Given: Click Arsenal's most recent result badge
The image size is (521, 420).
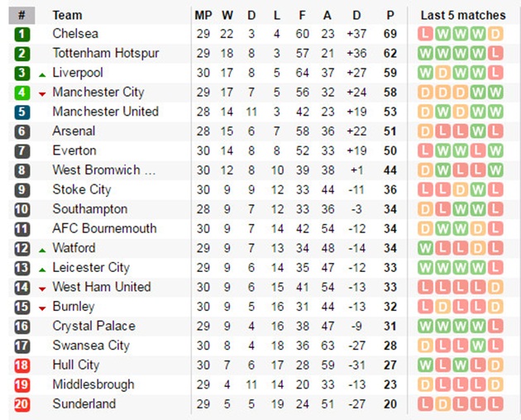Looking at the screenshot, I should 495,131.
